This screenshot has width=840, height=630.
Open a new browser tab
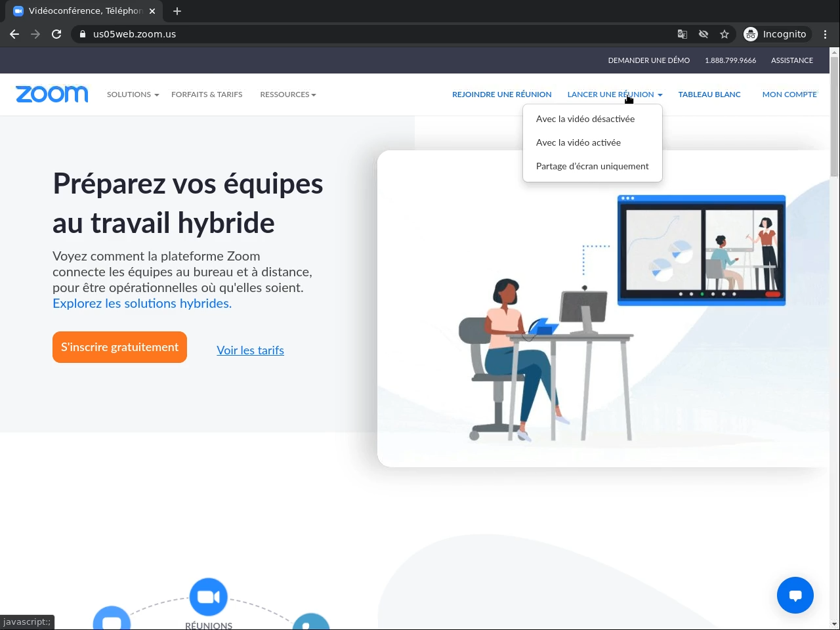point(177,11)
